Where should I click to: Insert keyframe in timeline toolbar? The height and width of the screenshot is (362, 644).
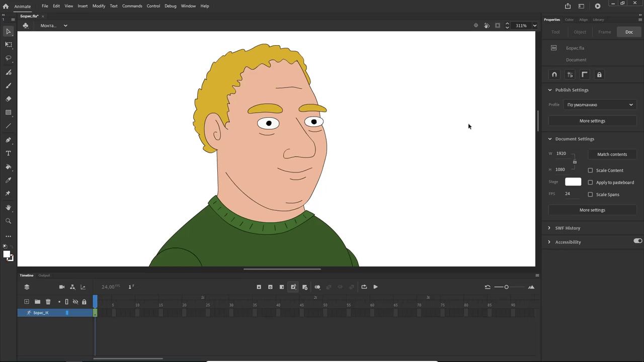pyautogui.click(x=259, y=287)
